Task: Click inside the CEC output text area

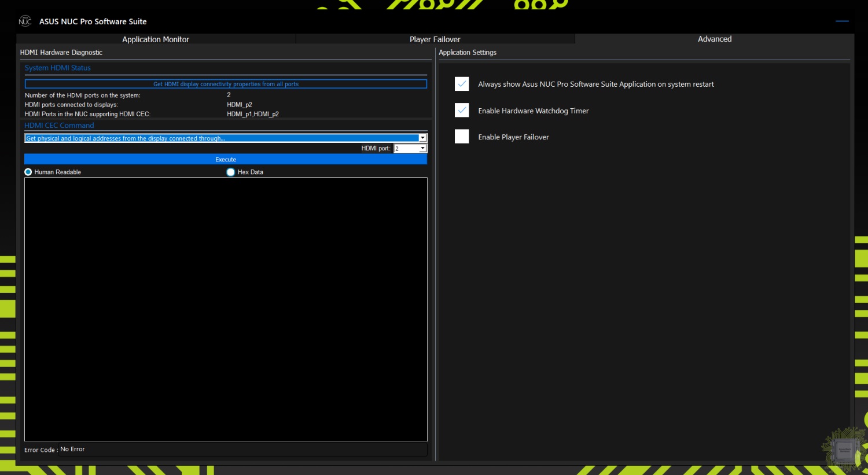Action: (226, 310)
